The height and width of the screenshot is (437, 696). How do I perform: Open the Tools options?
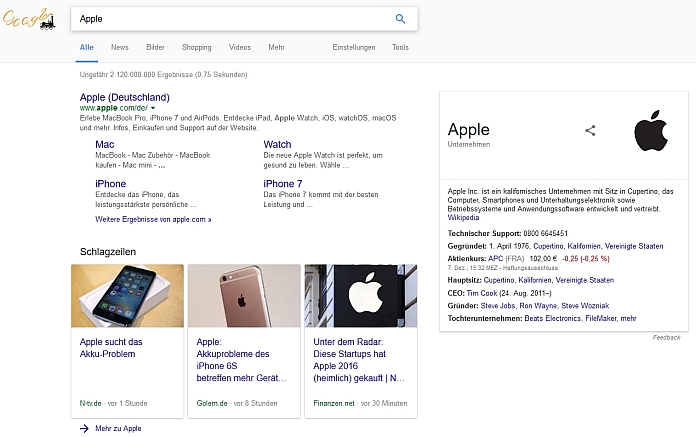[400, 47]
